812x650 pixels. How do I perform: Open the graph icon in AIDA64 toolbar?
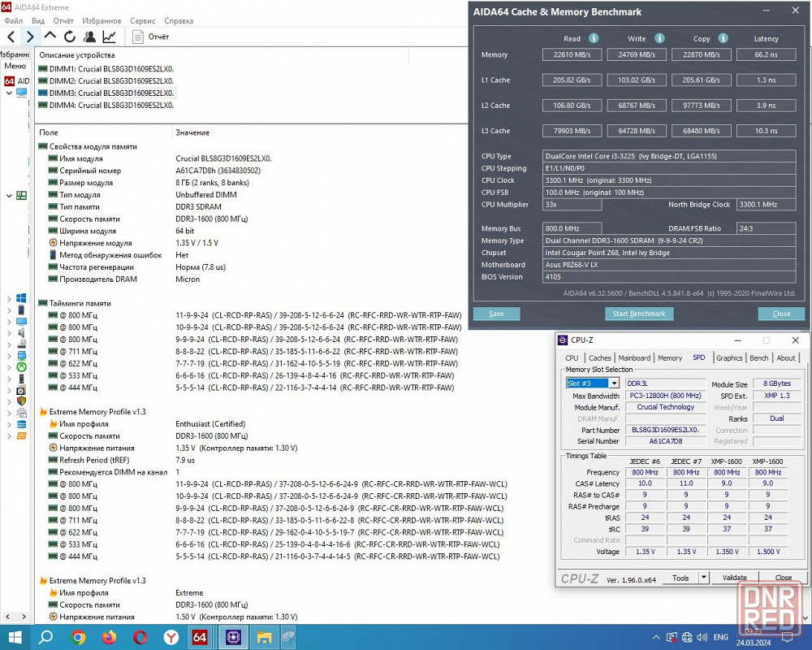[x=109, y=37]
